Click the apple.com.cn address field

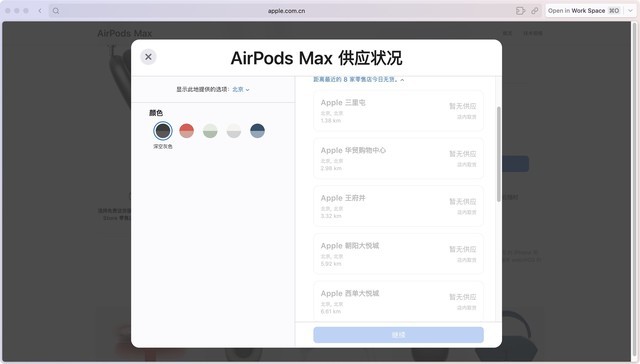click(286, 11)
